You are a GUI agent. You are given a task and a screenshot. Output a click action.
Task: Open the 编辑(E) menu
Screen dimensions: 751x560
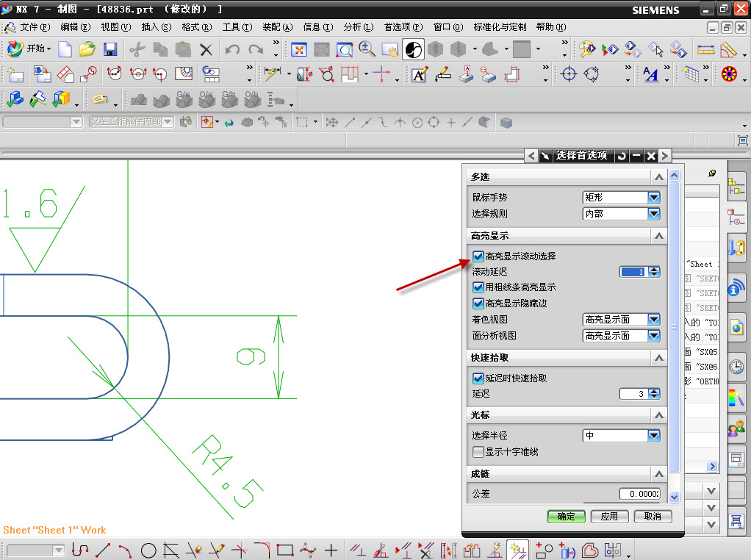click(76, 27)
